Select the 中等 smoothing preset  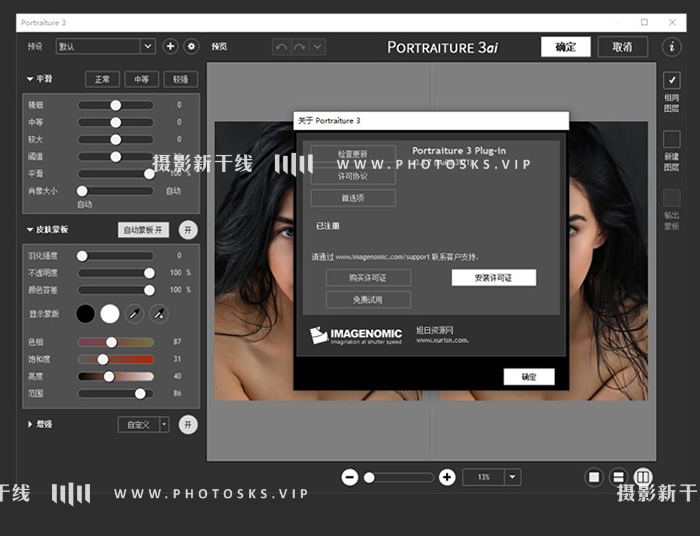click(142, 79)
